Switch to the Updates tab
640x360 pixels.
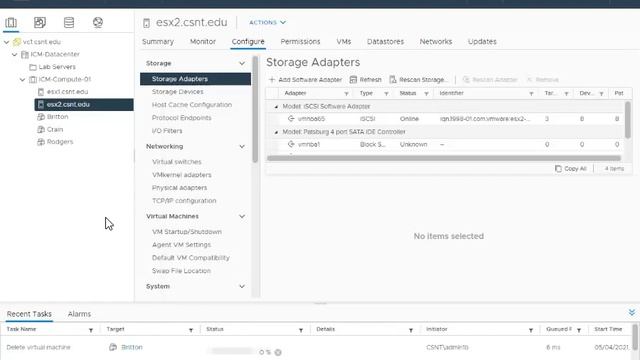pos(482,42)
